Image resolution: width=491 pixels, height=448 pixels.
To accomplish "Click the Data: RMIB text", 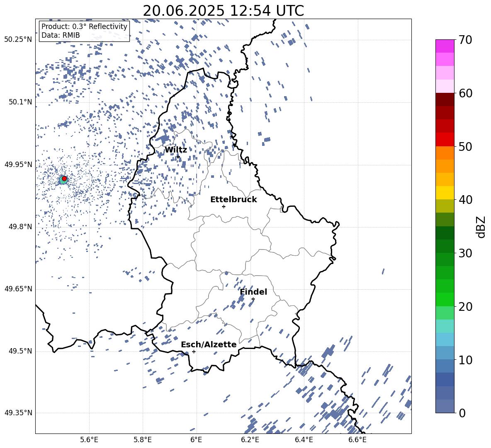I will coord(61,35).
